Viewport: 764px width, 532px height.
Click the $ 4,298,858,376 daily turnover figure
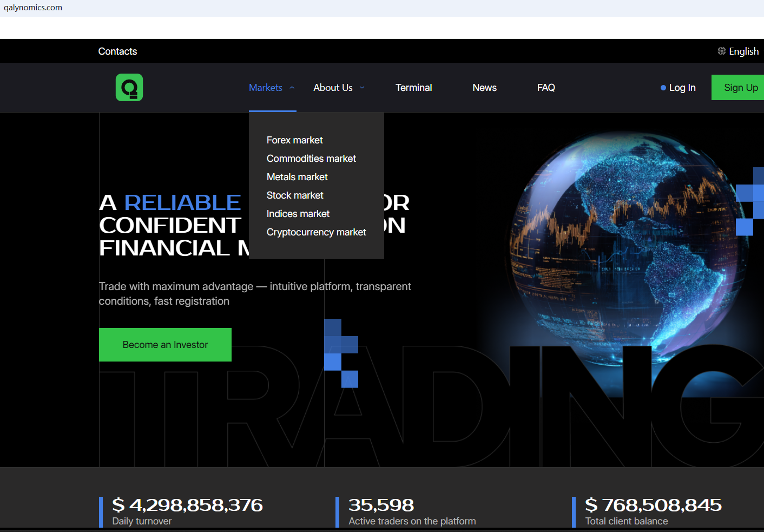(187, 505)
